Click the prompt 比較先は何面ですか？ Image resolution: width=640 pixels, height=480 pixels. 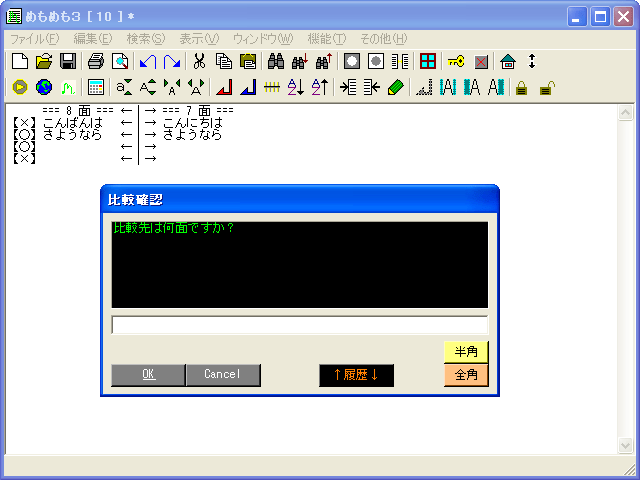click(173, 228)
